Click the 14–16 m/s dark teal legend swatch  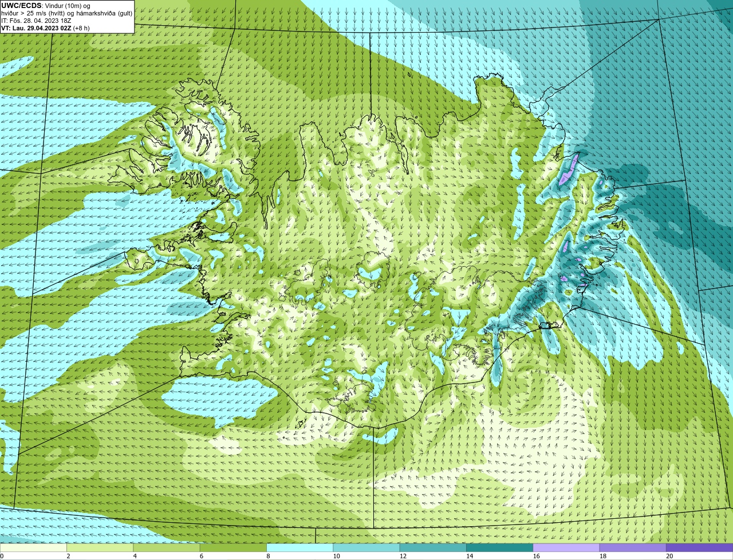499,548
